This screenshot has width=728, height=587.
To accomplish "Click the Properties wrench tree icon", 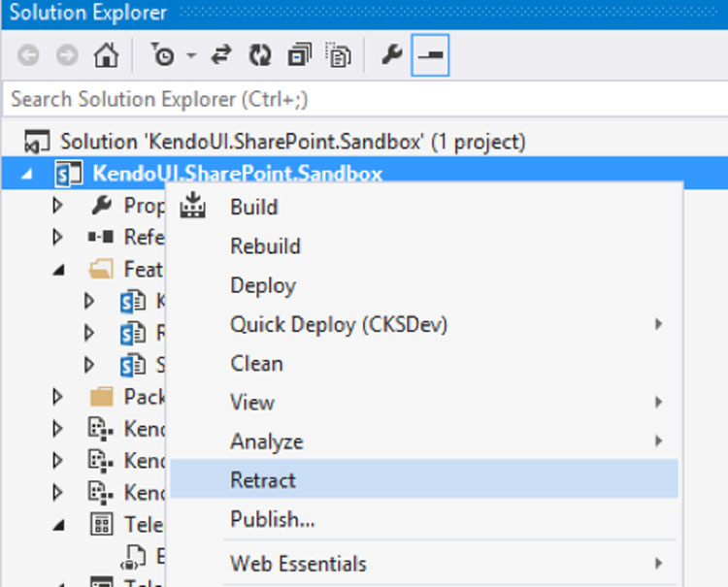I will tap(101, 205).
